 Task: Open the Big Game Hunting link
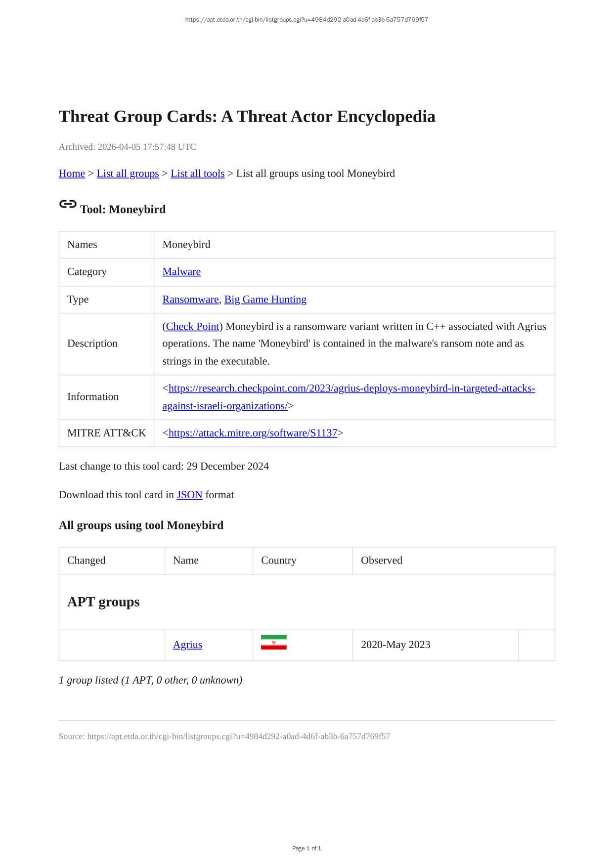[265, 300]
